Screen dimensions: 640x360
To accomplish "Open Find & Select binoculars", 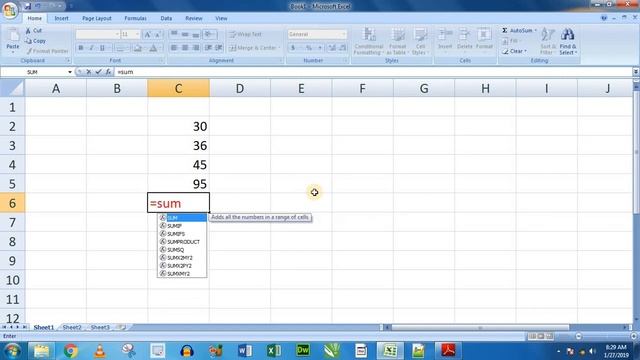I will point(567,41).
